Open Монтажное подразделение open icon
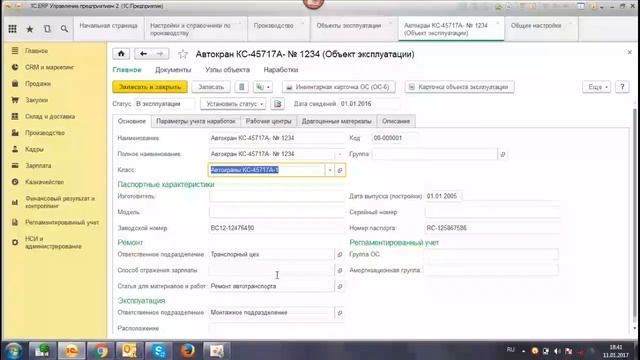 pyautogui.click(x=340, y=313)
